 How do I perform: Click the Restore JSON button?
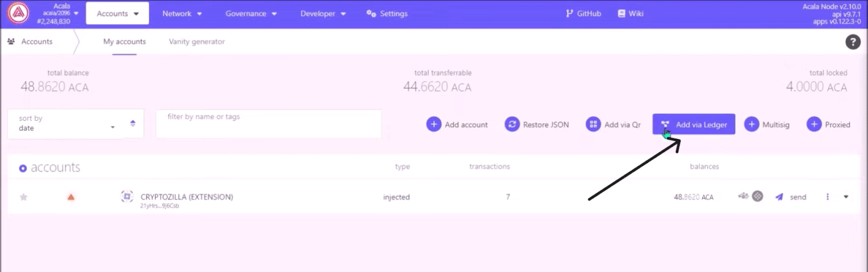tap(537, 125)
